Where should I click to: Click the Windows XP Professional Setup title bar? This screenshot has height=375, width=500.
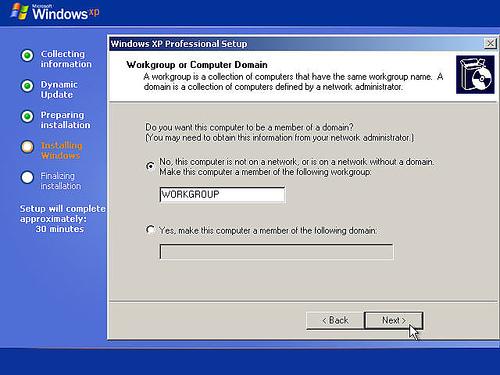pos(296,44)
